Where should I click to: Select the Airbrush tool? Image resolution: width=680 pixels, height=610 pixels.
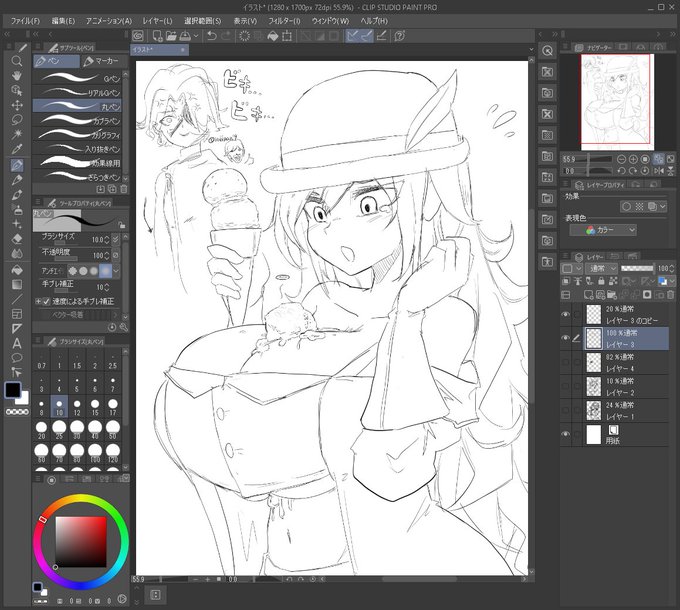coord(16,209)
